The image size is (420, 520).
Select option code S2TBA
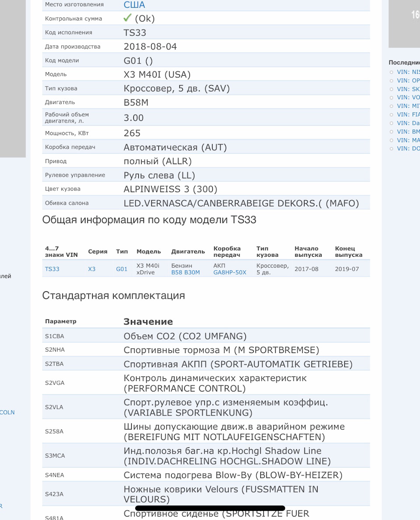[x=54, y=364]
